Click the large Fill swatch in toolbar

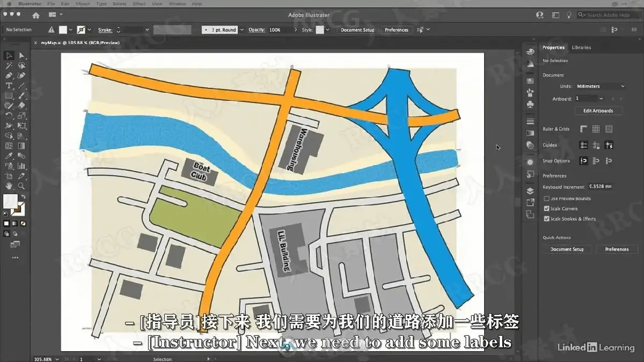(11, 202)
